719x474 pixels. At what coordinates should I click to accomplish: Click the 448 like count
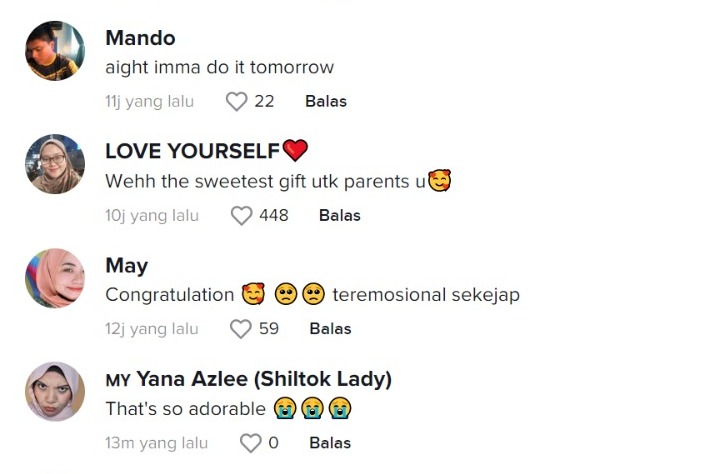273,216
